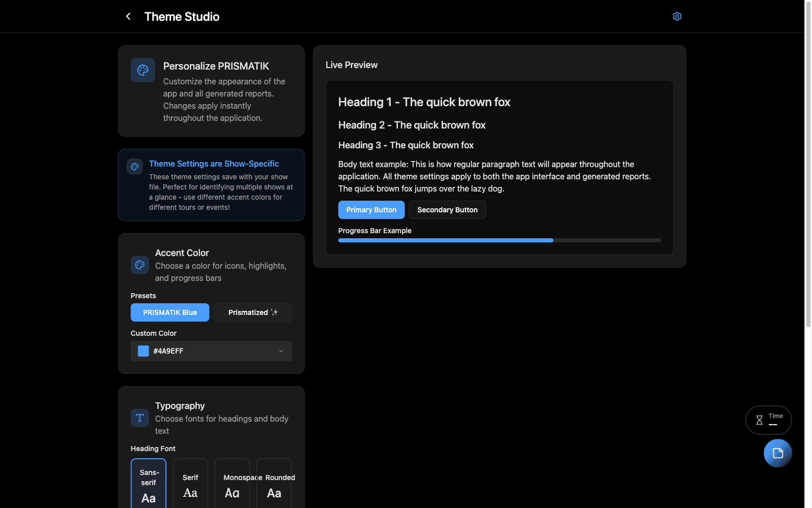
Task: Choose the Rounded heading font
Action: [274, 484]
